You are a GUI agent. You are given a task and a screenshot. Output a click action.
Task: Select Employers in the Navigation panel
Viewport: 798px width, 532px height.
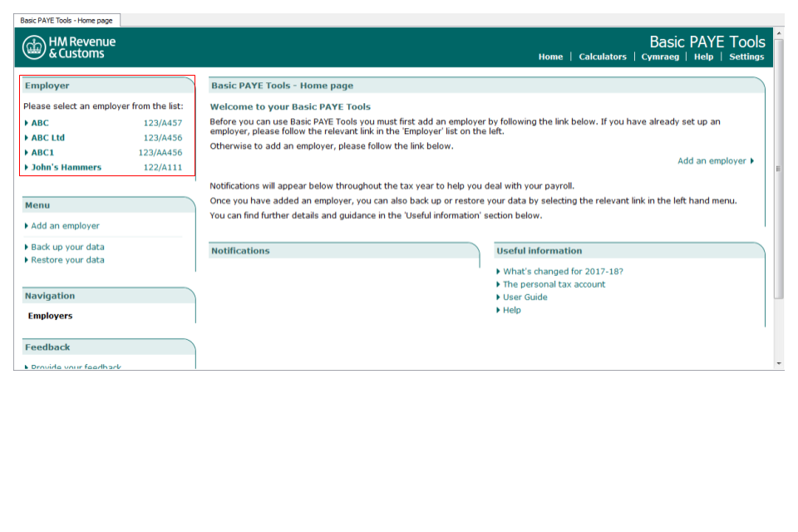[x=52, y=316]
